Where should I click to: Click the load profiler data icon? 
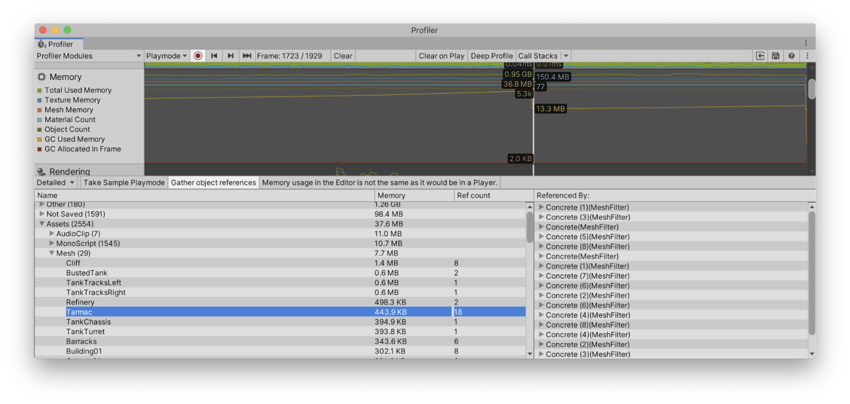click(x=760, y=56)
